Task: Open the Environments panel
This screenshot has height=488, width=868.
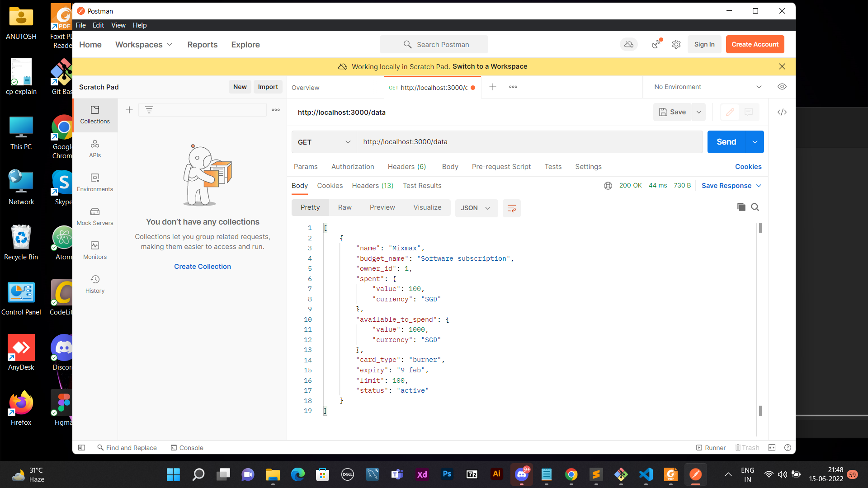Action: pos(95,182)
